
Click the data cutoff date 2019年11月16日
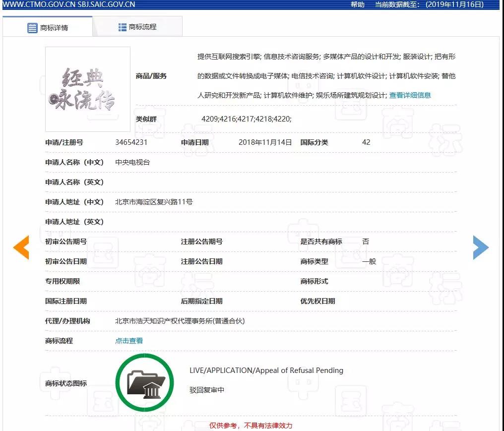454,4
